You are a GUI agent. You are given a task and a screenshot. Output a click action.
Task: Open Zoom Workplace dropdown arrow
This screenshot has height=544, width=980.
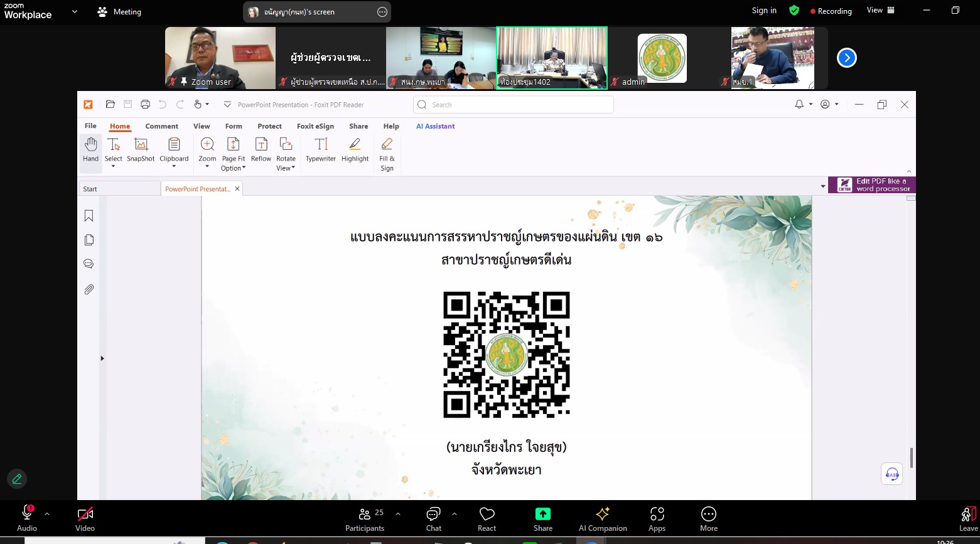[75, 11]
